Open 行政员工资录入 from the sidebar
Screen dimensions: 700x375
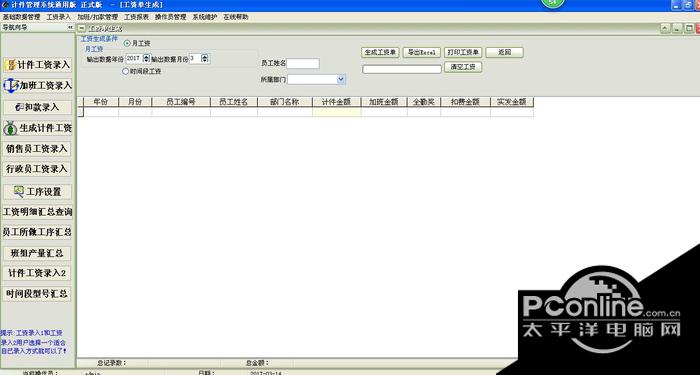click(x=37, y=169)
